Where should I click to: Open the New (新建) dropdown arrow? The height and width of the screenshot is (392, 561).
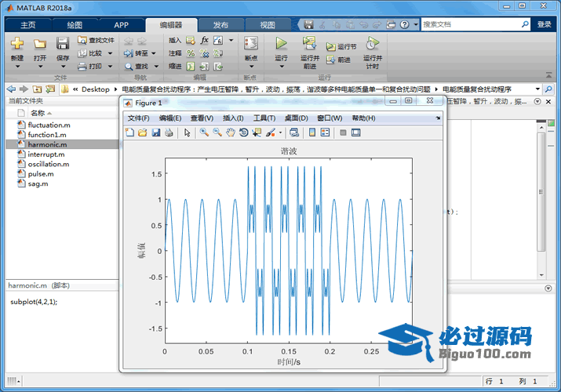(16, 67)
